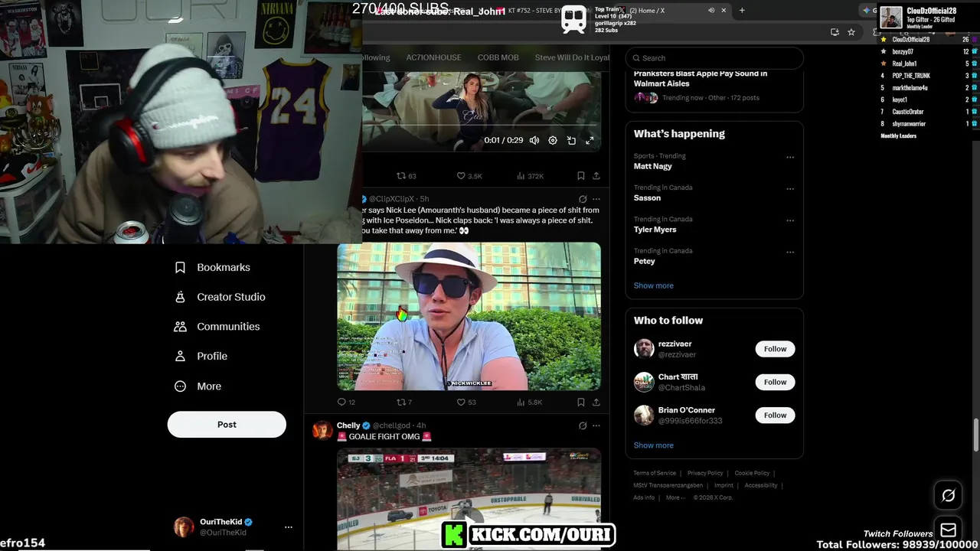Open the floating Grok button
Viewport: 980px width, 551px height.
click(x=948, y=496)
